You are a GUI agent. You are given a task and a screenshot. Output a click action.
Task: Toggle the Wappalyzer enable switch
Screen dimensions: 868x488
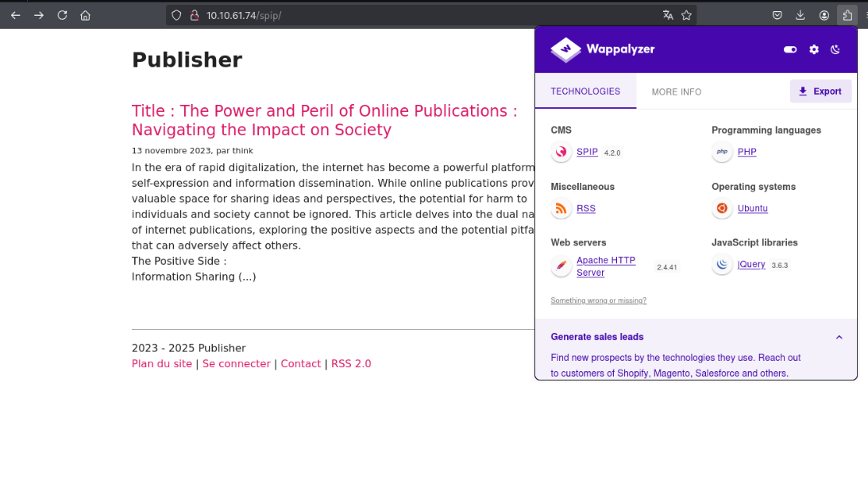789,49
